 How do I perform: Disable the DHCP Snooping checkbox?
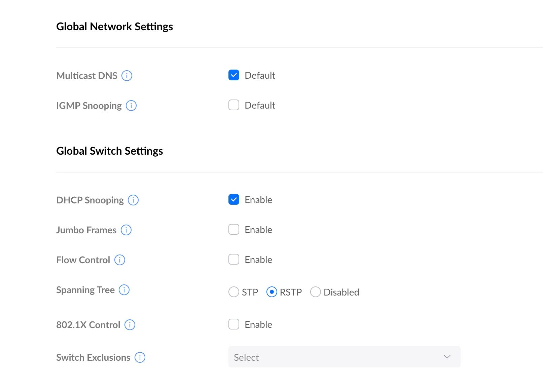pos(234,200)
